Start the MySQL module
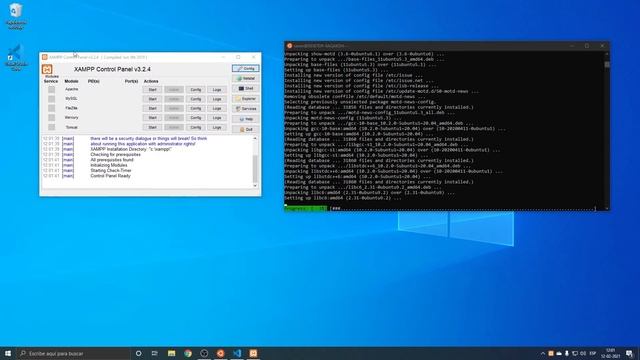640x360 pixels. pos(152,99)
